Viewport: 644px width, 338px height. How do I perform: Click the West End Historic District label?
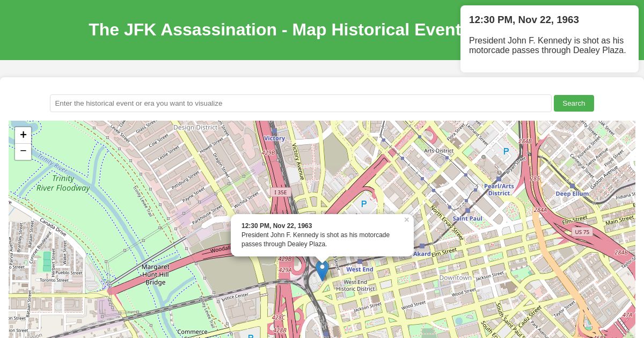[x=355, y=285]
